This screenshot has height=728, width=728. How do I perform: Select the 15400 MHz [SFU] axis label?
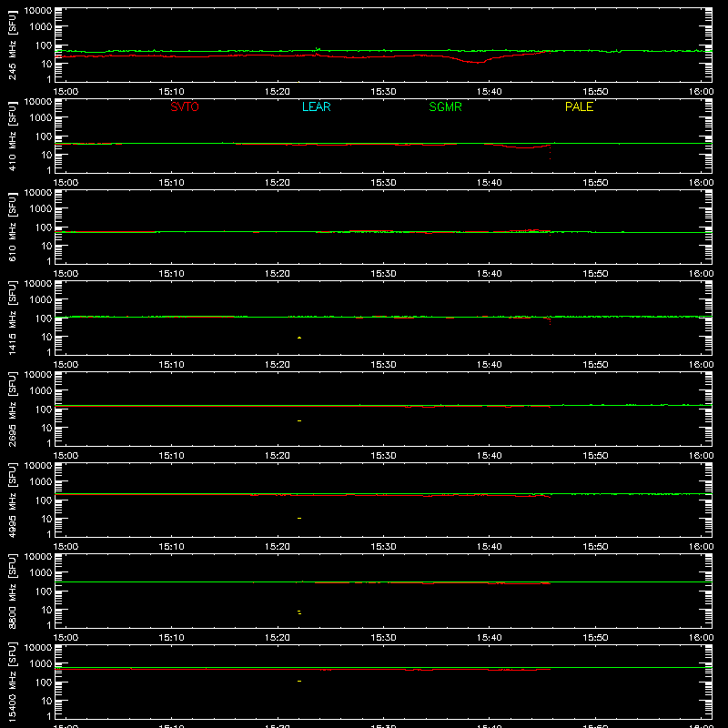coord(12,682)
